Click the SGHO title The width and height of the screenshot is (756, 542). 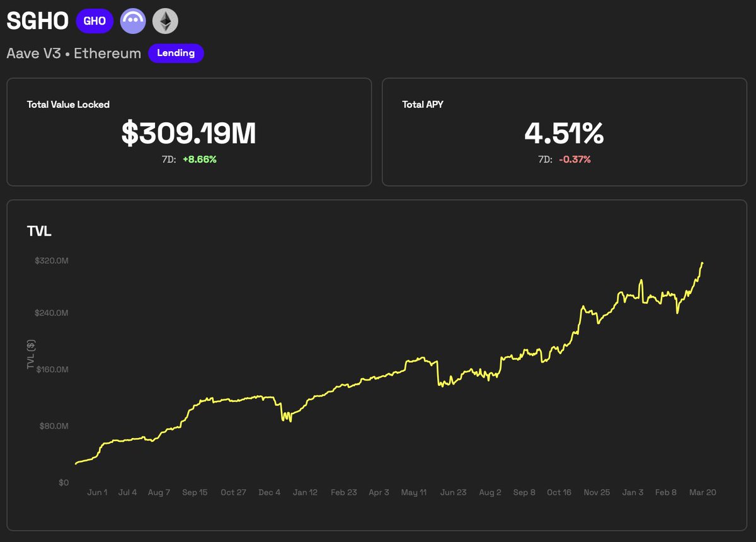pyautogui.click(x=37, y=21)
